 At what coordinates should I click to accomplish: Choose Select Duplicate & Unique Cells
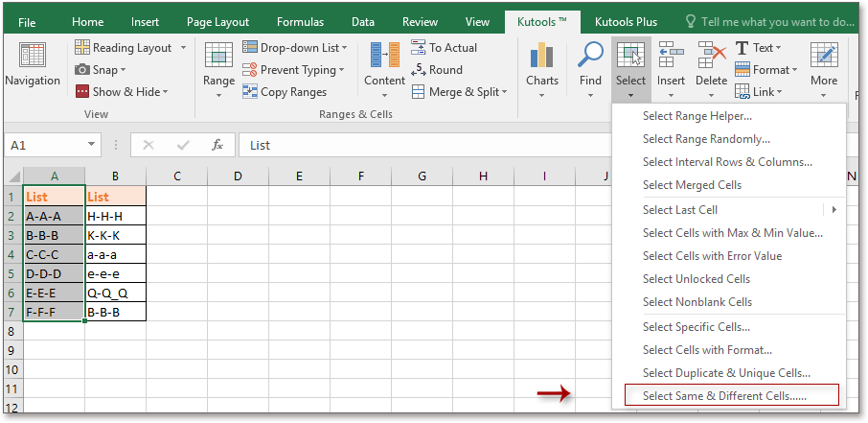pos(726,373)
